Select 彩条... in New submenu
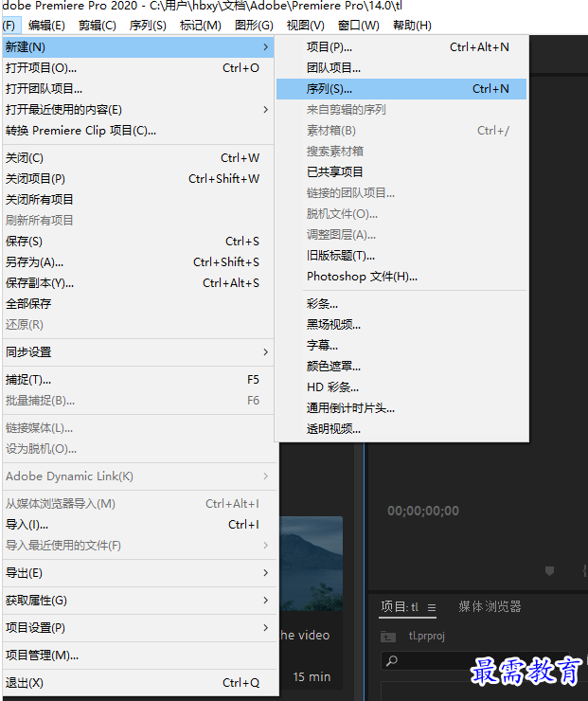 pos(401,304)
